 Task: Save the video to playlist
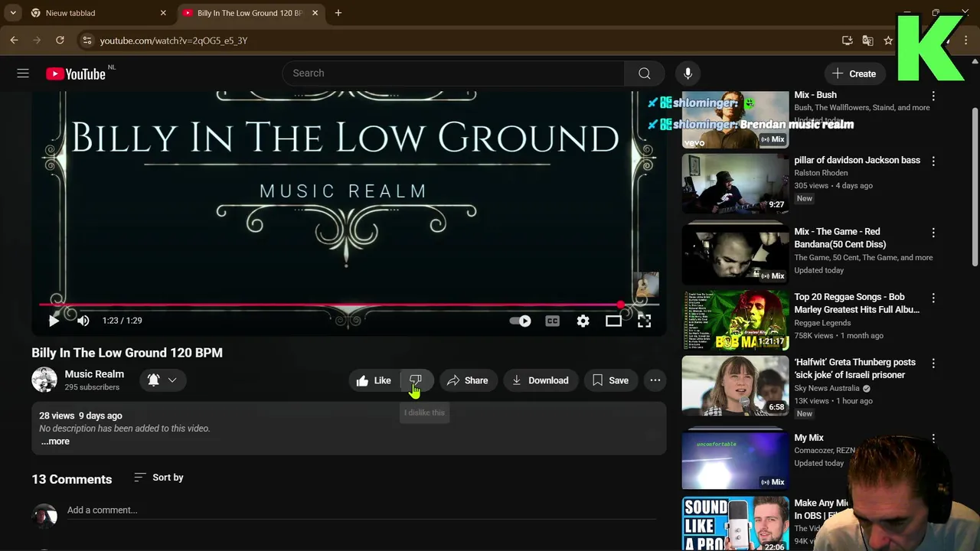(x=611, y=380)
